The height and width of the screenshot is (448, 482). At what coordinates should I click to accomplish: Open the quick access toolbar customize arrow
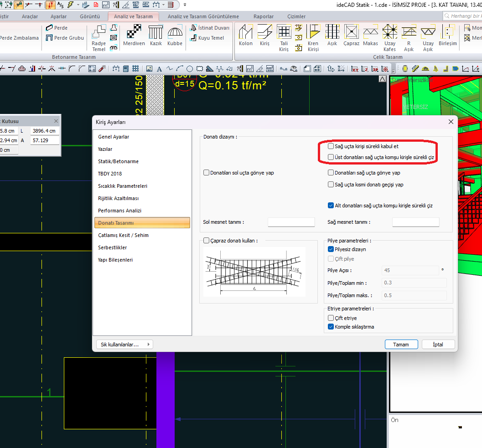(x=185, y=5)
